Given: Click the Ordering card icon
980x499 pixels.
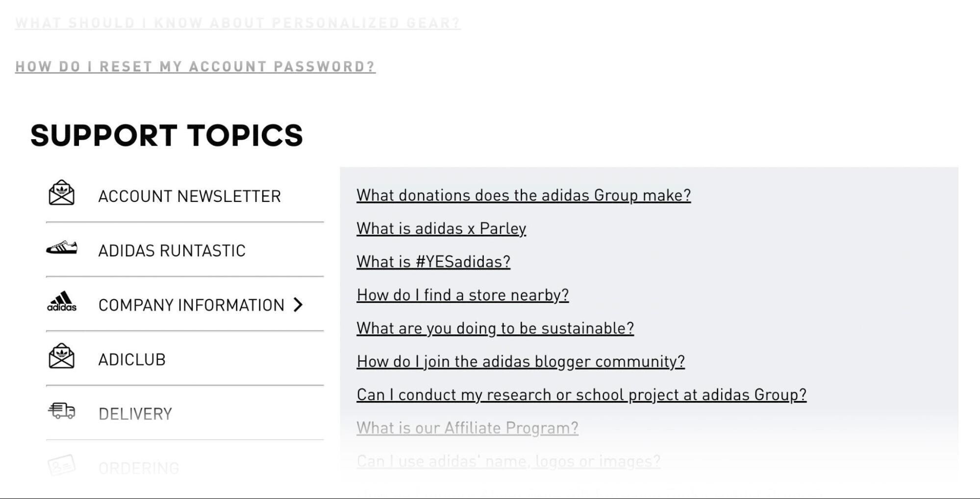Looking at the screenshot, I should [x=62, y=465].
